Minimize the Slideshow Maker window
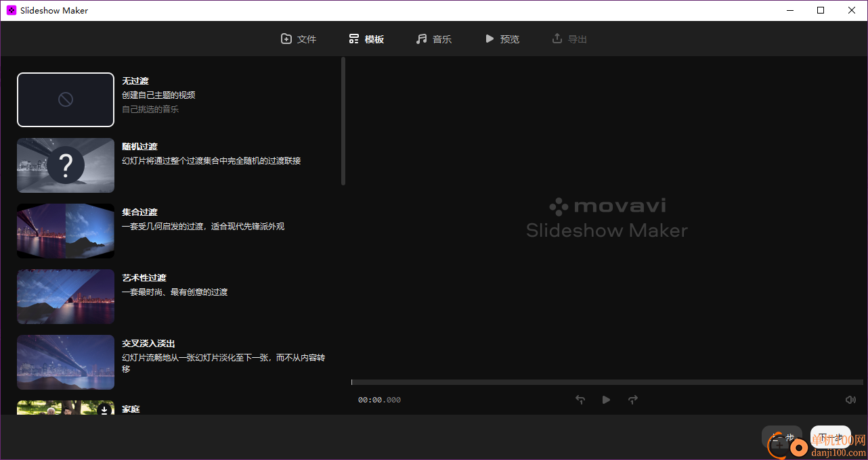 (789, 10)
